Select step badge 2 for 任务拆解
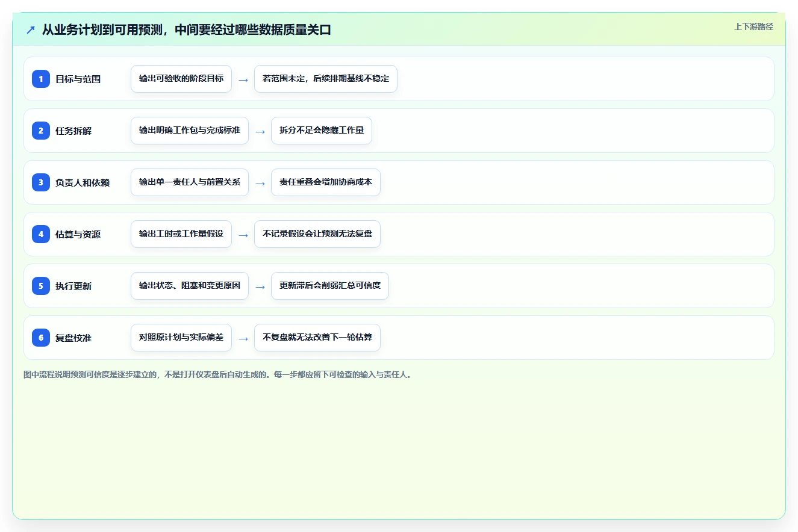 (41, 131)
